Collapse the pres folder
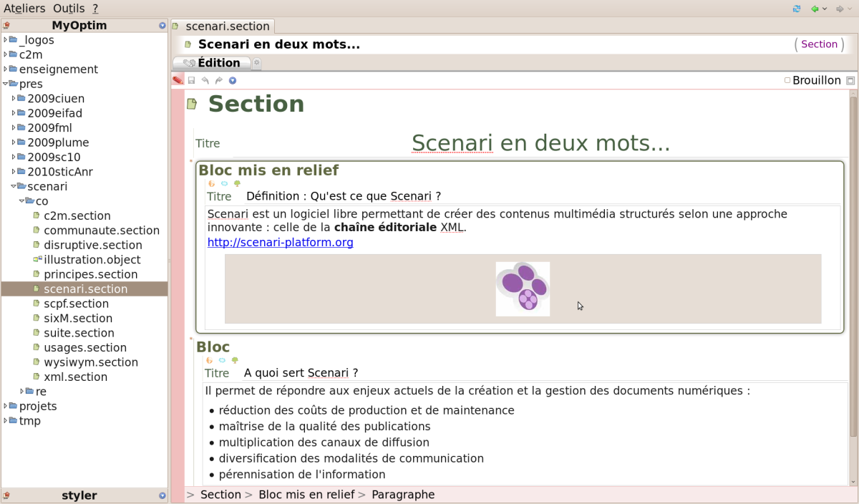The image size is (859, 504). tap(5, 84)
